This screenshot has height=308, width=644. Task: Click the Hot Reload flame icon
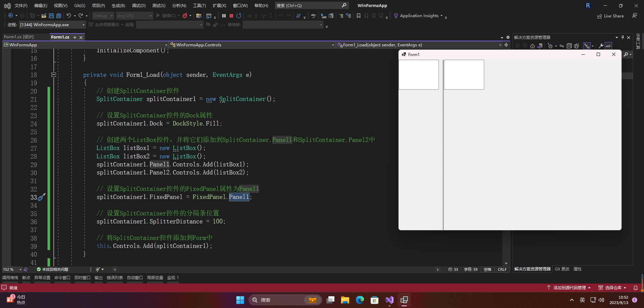(185, 16)
